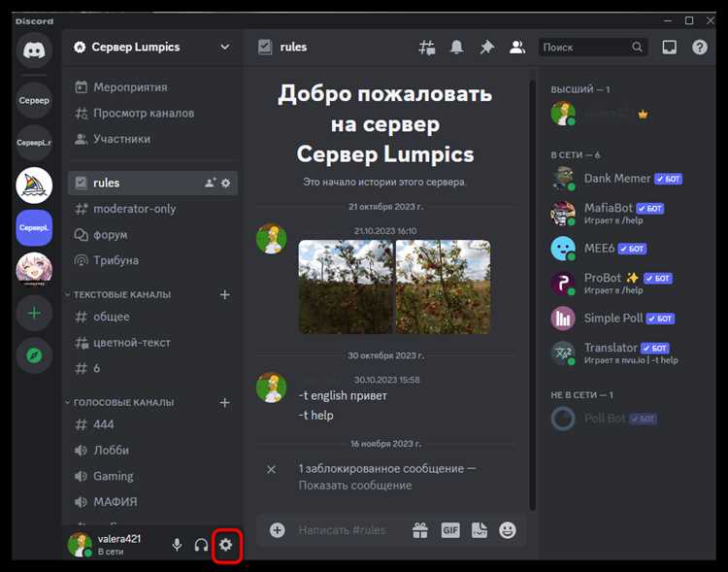Image resolution: width=728 pixels, height=572 pixels.
Task: Open offline Poll Bot member profile
Action: point(624,419)
